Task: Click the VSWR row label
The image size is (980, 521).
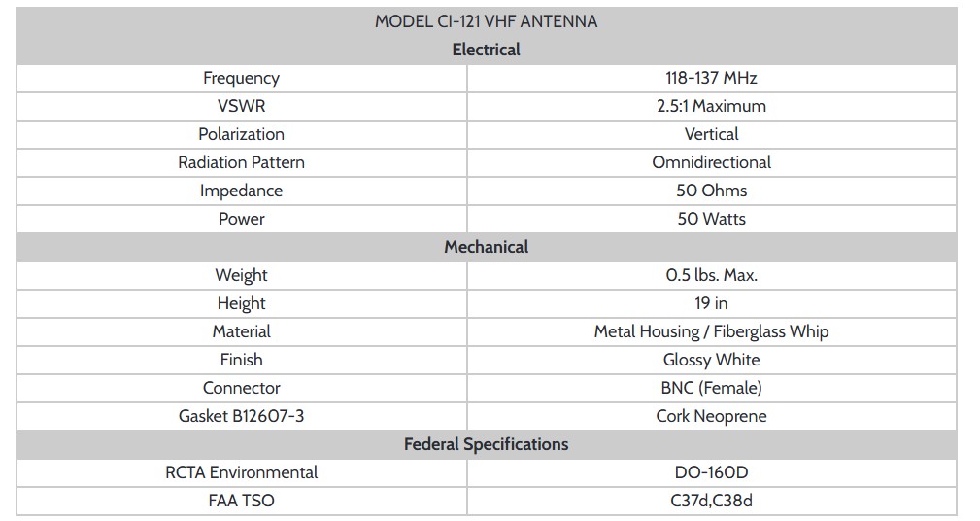Action: click(241, 106)
